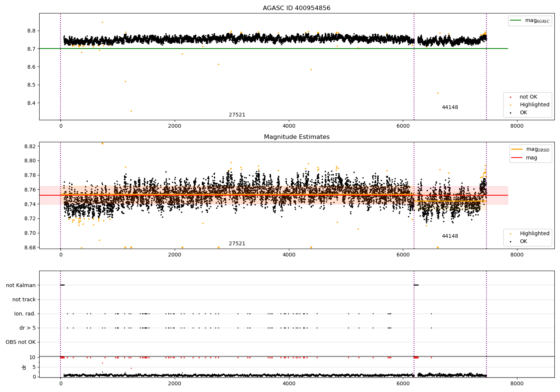
Task: Click y-tick 8.8 in AGASC ID plot
Action: click(31, 31)
